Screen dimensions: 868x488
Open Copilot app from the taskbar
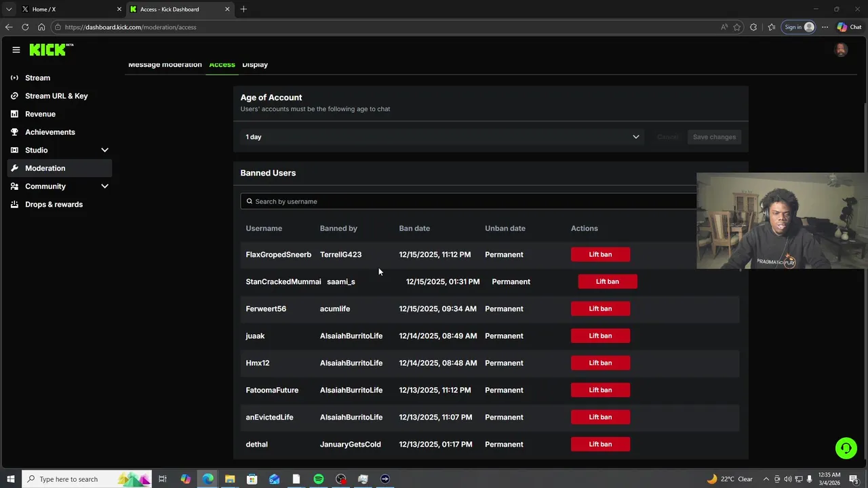coord(185,479)
